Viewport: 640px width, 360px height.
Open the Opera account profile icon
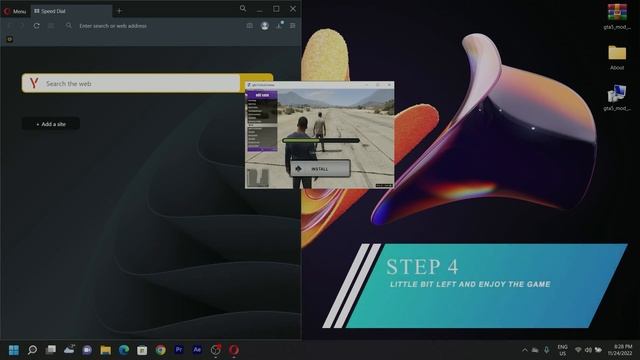tap(265, 26)
